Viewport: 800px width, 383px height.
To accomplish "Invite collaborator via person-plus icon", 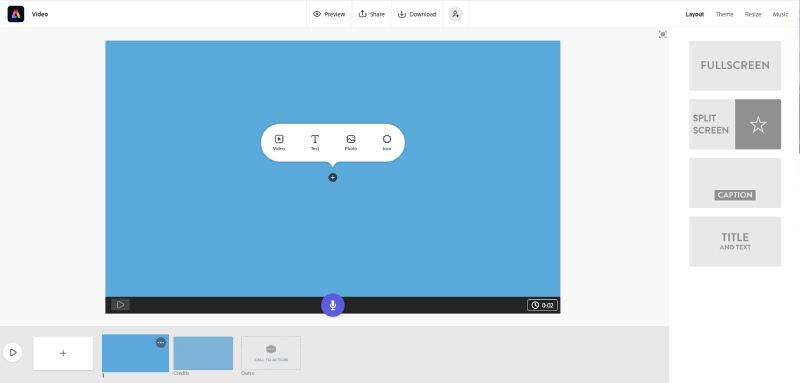I will pos(456,14).
